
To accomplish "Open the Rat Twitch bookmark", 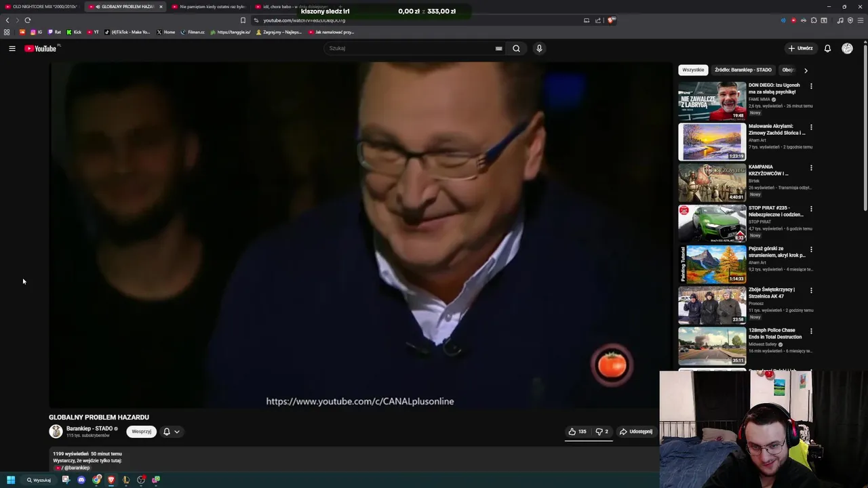I will 54,32.
